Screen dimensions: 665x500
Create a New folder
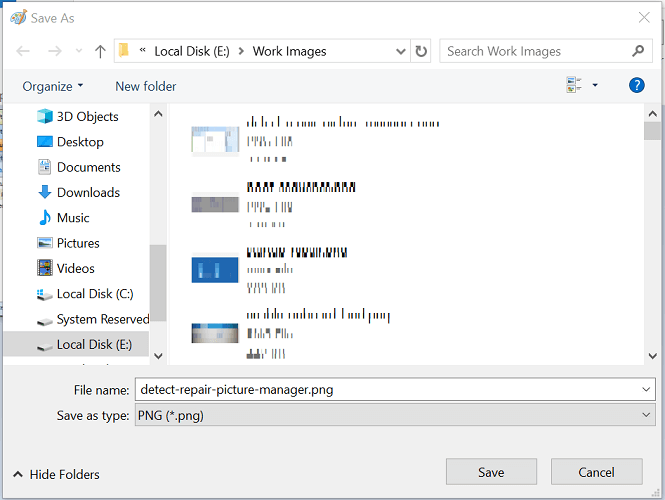(145, 86)
